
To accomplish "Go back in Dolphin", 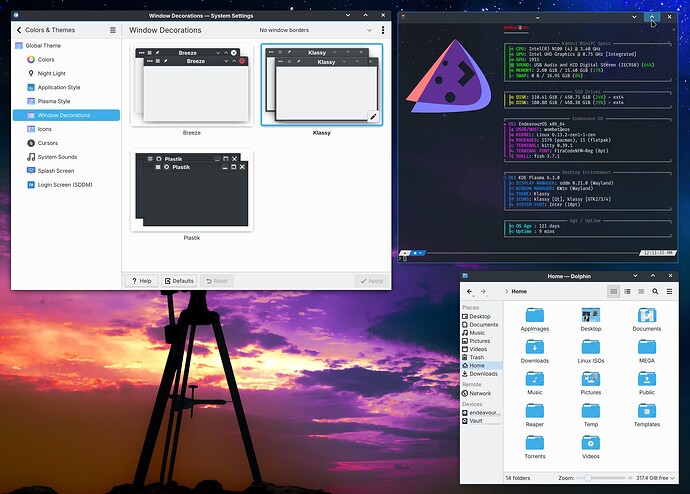I will (x=470, y=291).
